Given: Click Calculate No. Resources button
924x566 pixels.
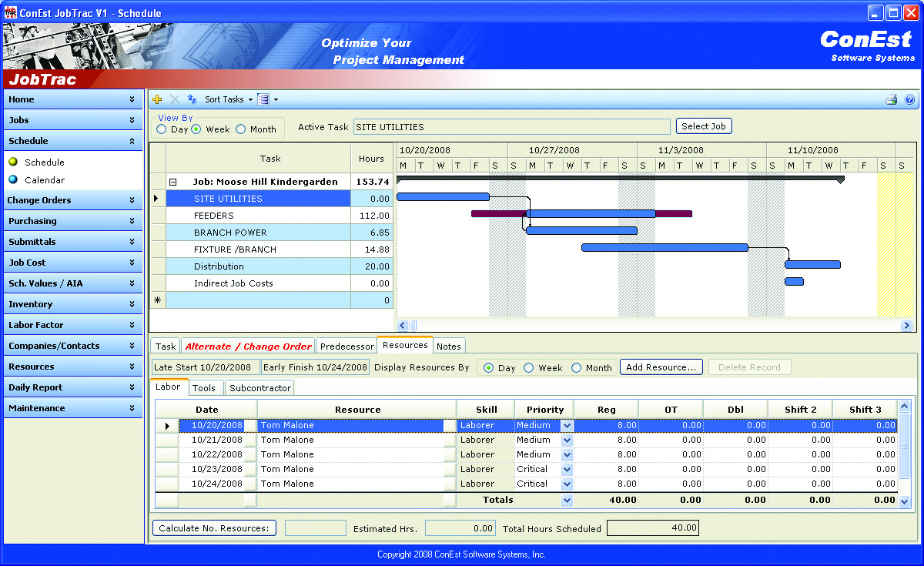Looking at the screenshot, I should point(216,528).
